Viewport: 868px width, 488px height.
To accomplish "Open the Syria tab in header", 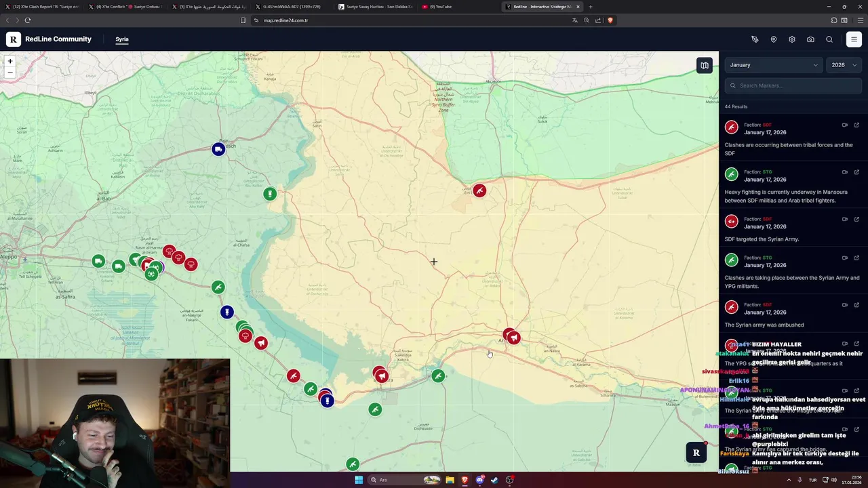I will [x=122, y=39].
